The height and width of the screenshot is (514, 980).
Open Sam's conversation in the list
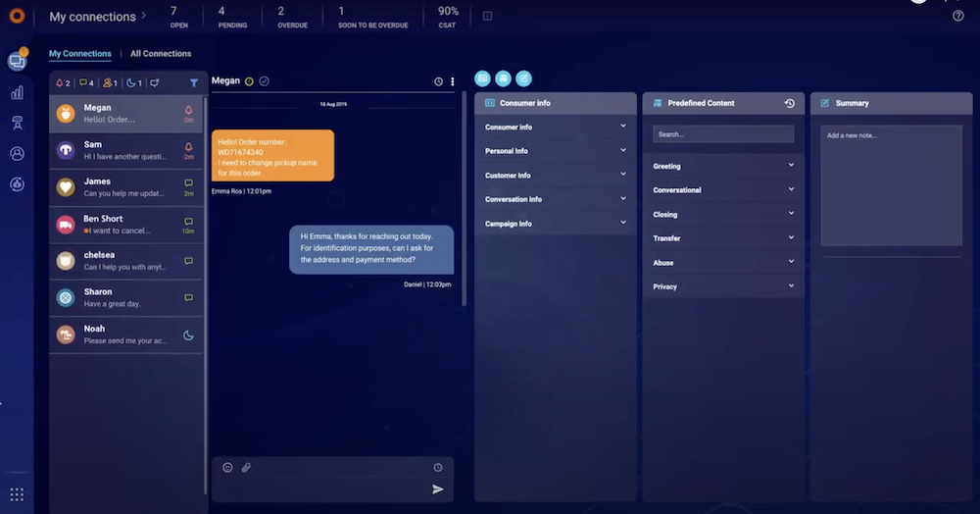click(x=126, y=151)
